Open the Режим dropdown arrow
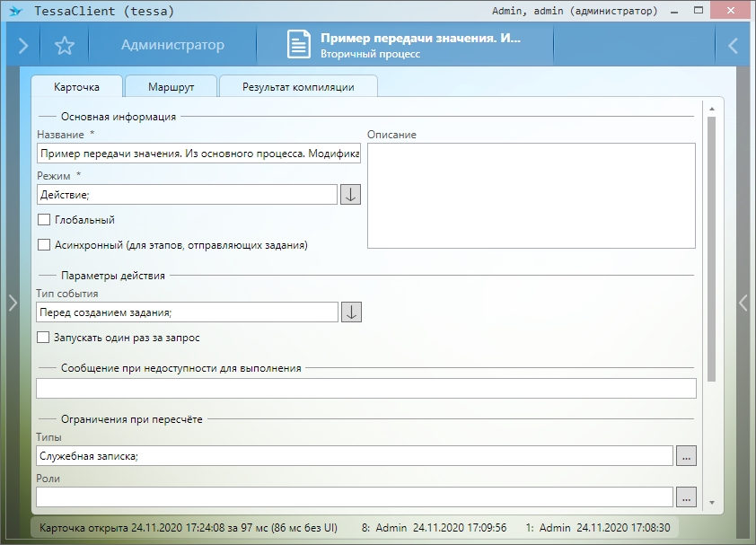The image size is (756, 545). (x=350, y=194)
